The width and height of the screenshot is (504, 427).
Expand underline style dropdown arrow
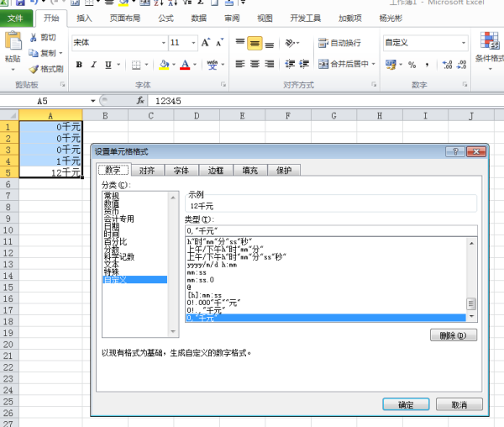point(118,65)
